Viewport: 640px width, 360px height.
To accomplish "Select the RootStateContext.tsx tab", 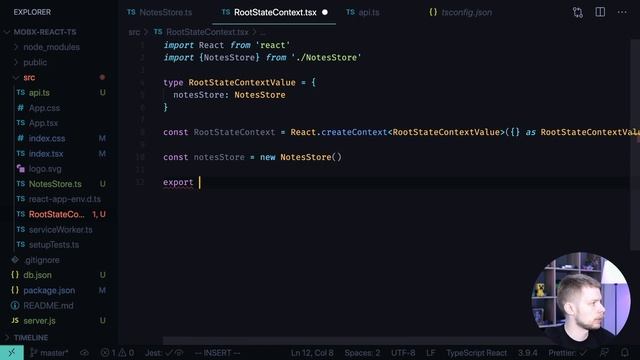I will (x=274, y=12).
